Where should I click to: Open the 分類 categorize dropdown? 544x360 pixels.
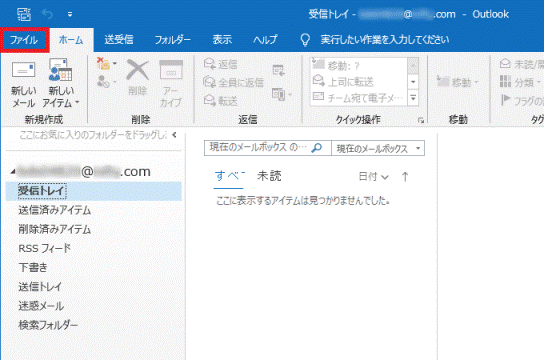(520, 83)
